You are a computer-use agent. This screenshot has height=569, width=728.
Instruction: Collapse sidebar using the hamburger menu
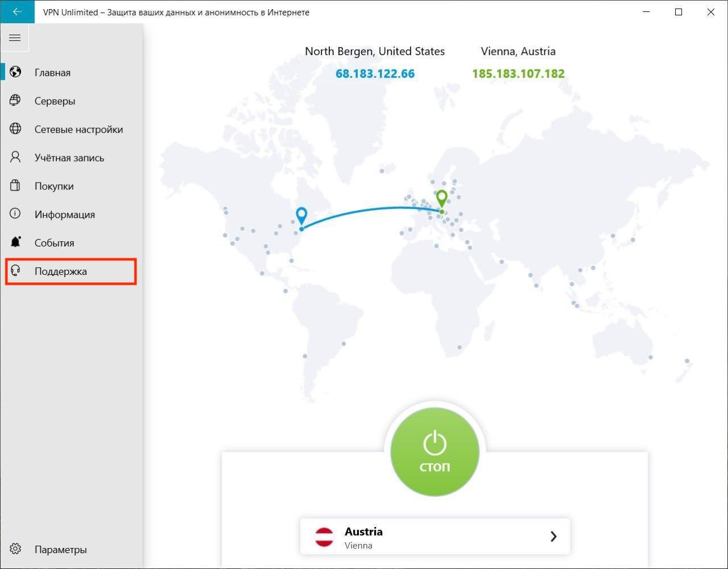click(15, 38)
